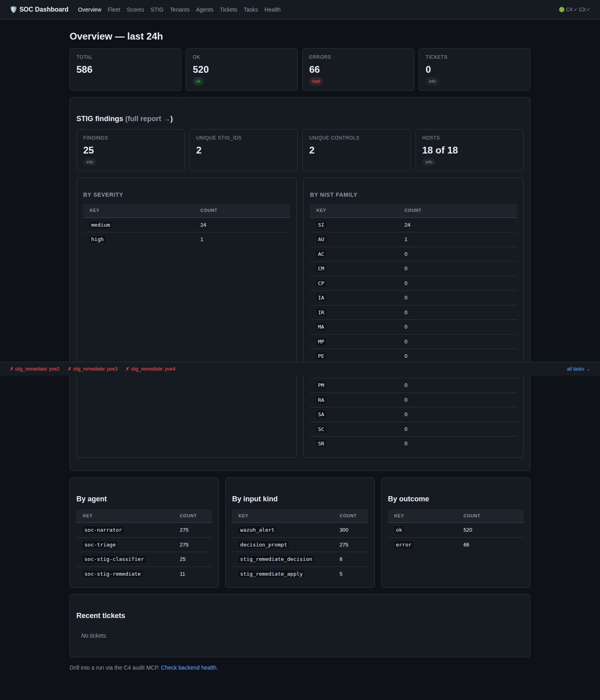Viewport: 600px width, 700px height.
Task: Go to the STIG nav item
Action: point(157,10)
